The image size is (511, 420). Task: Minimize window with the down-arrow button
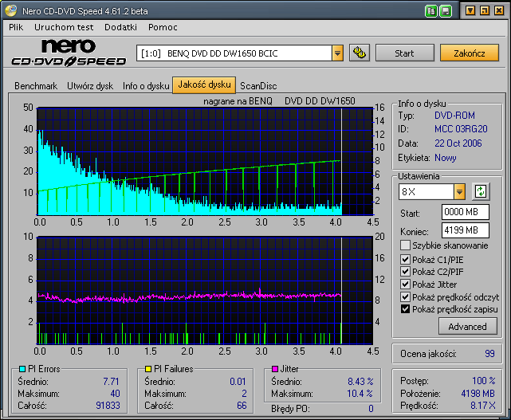(x=470, y=10)
